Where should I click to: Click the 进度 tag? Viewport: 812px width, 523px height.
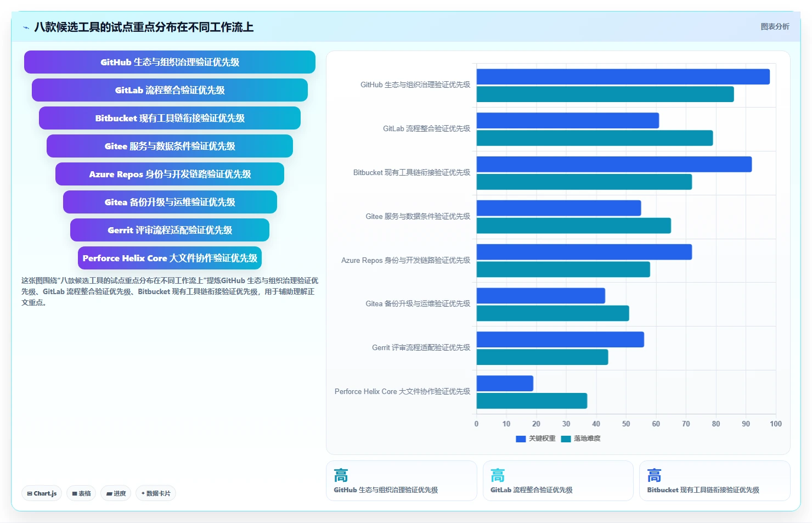pyautogui.click(x=116, y=493)
